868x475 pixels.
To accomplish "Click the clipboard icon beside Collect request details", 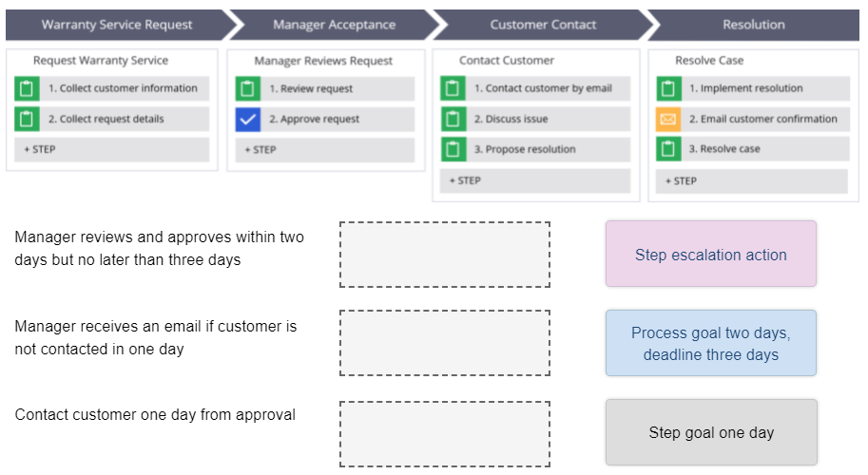I will point(26,119).
